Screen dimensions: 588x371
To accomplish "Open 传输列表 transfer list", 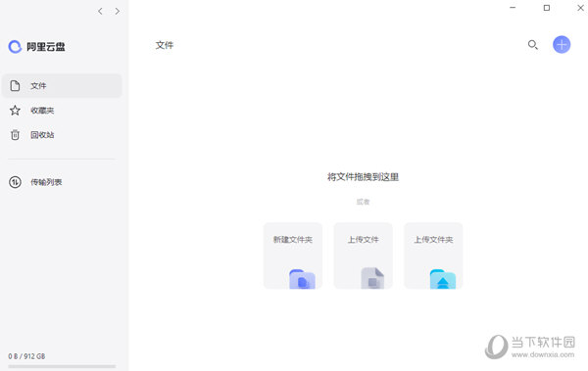I will click(62, 182).
